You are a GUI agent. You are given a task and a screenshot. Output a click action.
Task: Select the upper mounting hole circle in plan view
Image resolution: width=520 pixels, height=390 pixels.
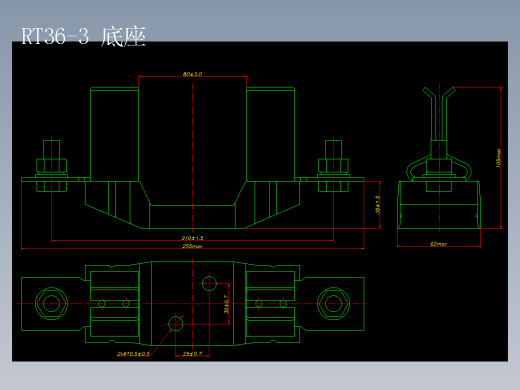[209, 283]
